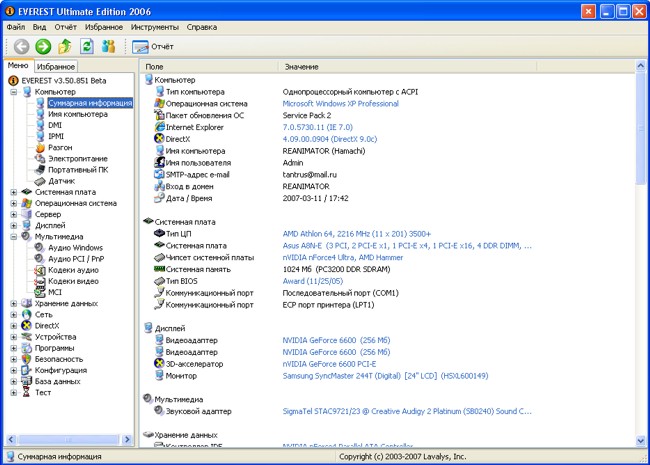Expand the Дисплей tree node
This screenshot has height=465, width=650.
pyautogui.click(x=14, y=225)
